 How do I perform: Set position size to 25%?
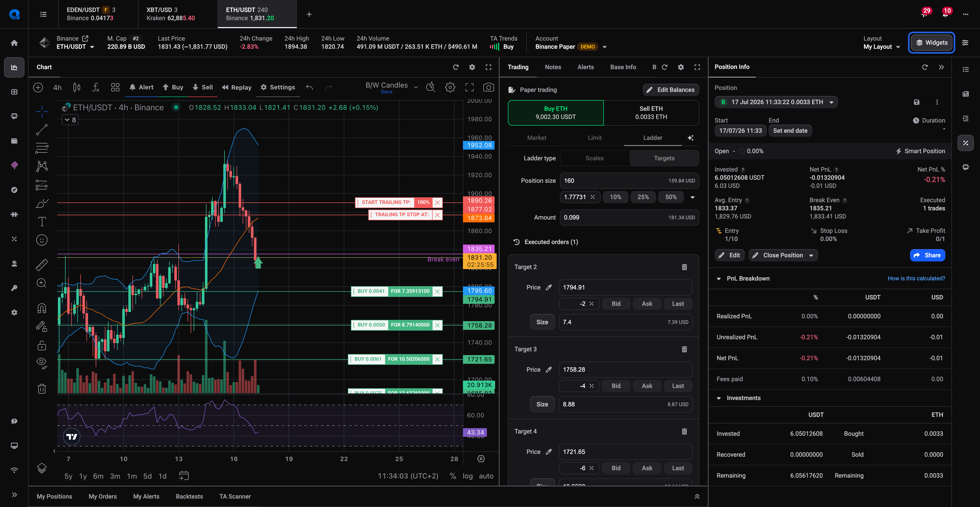click(x=643, y=197)
